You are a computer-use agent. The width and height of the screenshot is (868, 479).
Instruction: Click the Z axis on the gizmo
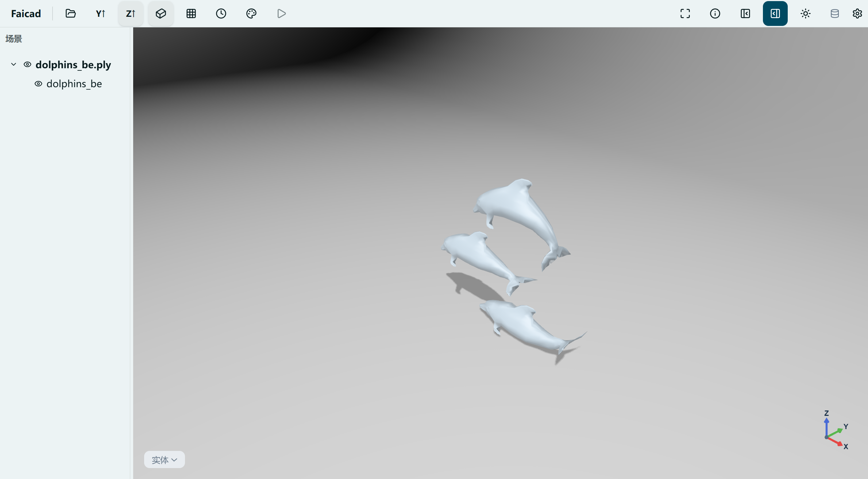(826, 414)
